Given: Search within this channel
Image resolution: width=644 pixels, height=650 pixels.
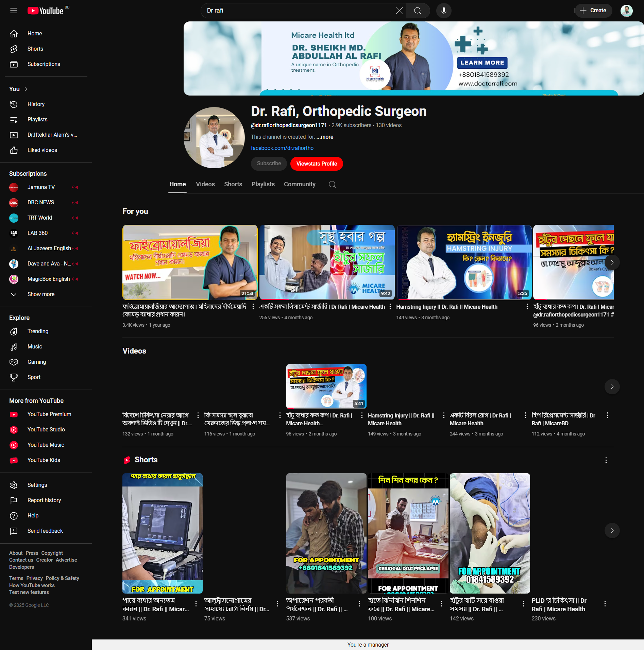Looking at the screenshot, I should pos(332,184).
